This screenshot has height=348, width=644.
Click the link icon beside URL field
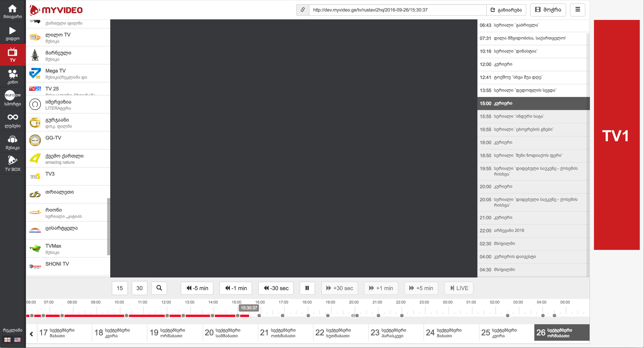pos(303,10)
